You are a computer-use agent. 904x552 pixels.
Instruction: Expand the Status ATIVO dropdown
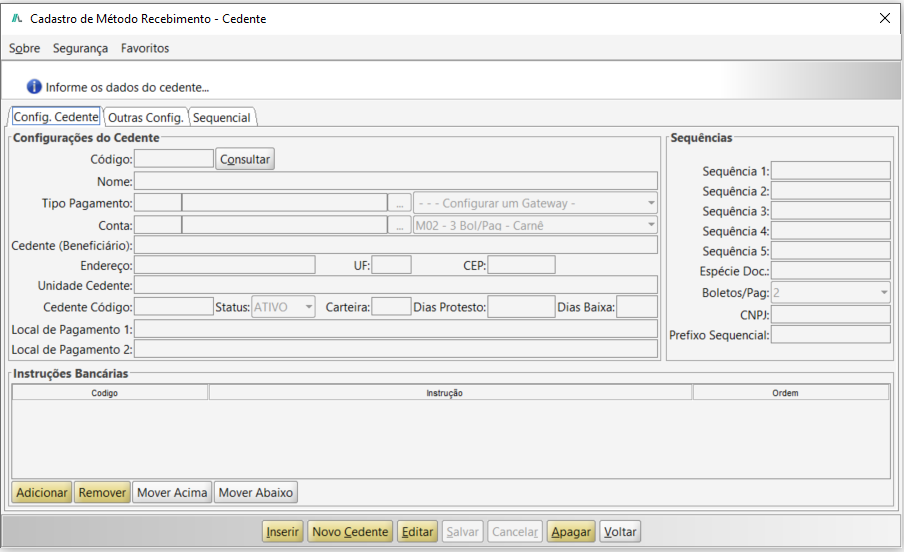pyautogui.click(x=283, y=307)
